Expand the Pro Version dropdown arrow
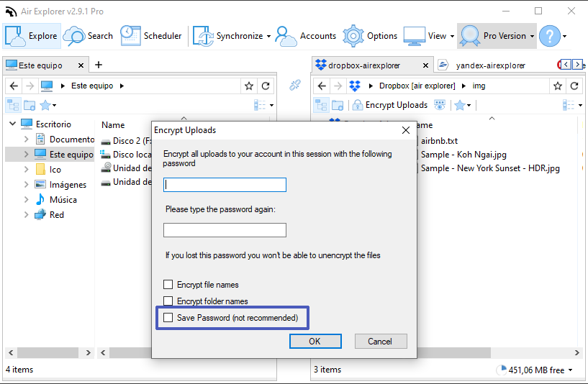 [x=532, y=37]
